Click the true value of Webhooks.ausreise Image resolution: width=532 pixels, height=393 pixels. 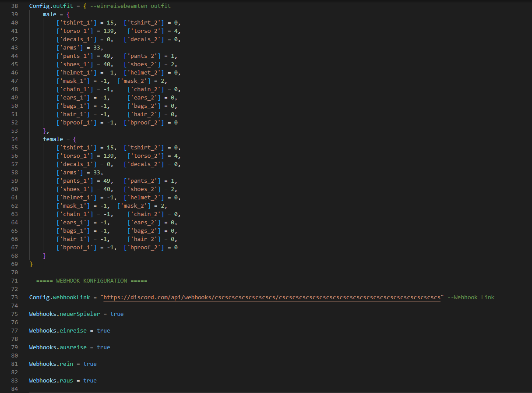click(x=103, y=347)
